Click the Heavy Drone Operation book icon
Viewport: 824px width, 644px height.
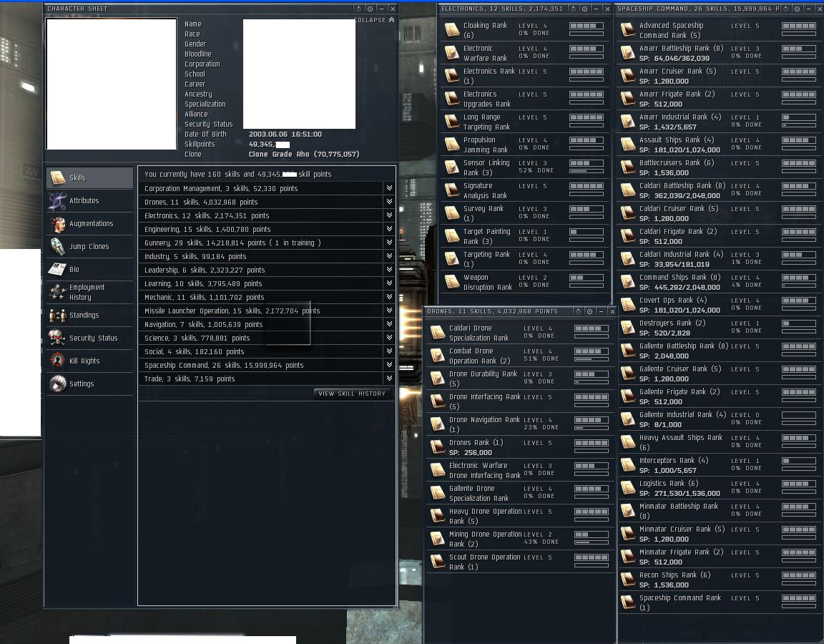438,516
